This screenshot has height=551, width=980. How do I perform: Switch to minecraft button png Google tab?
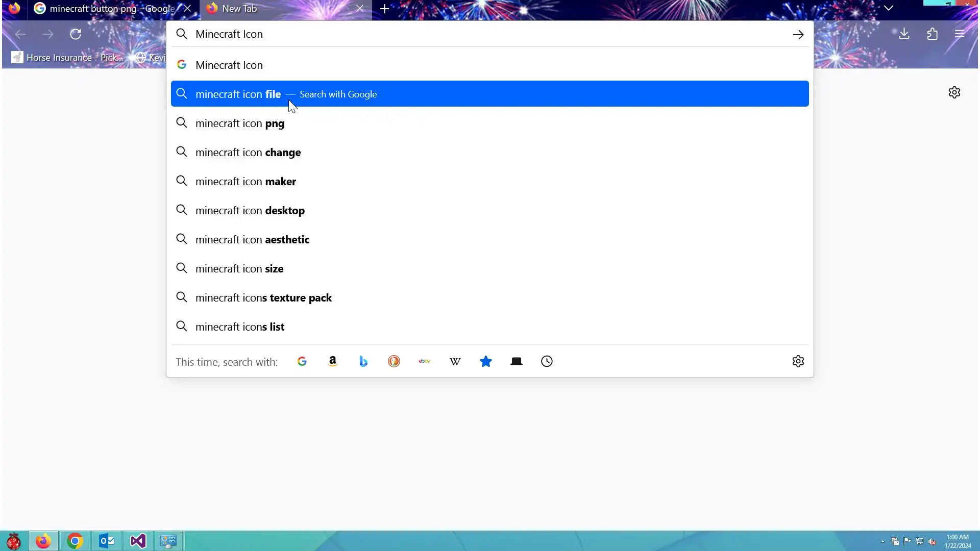click(x=111, y=9)
